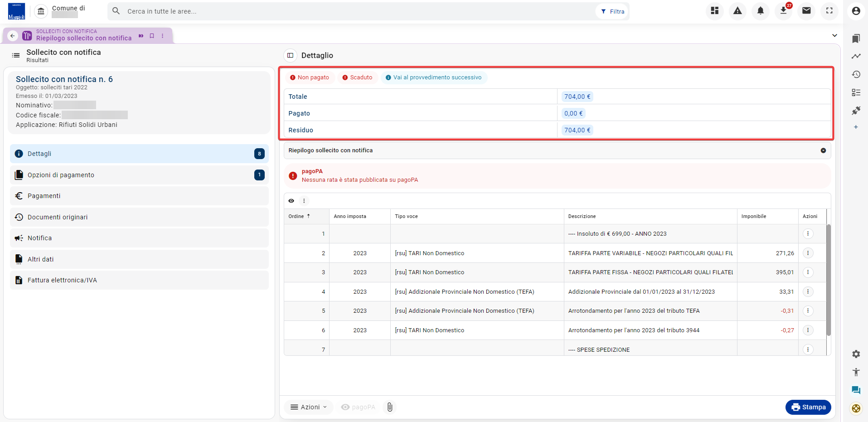Screen dimensions: 868x422
Task: Open actions for row 7 SPESE SPEDIZIONE
Action: pos(808,349)
